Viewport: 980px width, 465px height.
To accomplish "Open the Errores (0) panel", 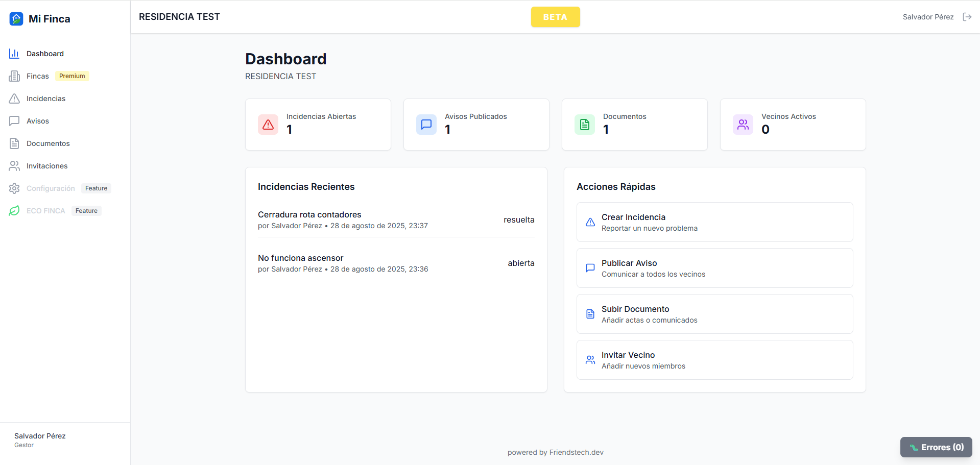I will (x=936, y=447).
